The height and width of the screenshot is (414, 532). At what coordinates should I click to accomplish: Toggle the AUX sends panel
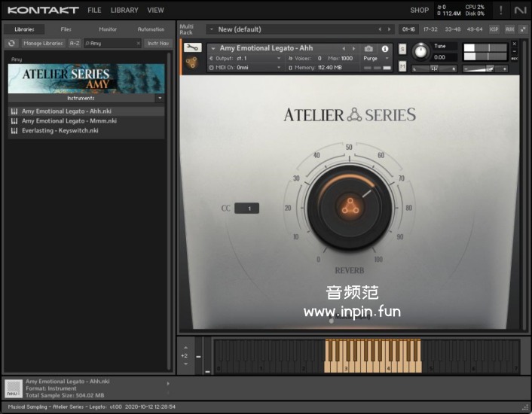point(510,29)
